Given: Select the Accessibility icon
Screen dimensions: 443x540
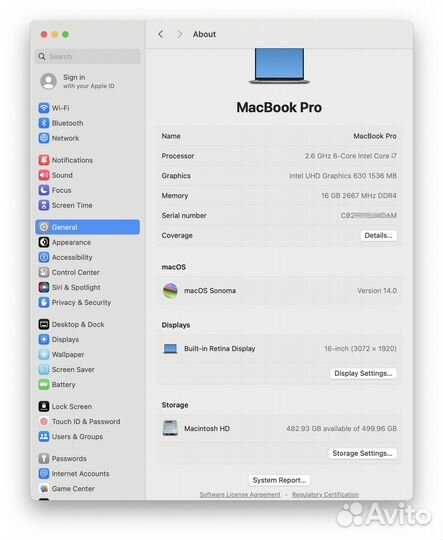Looking at the screenshot, I should point(44,257).
